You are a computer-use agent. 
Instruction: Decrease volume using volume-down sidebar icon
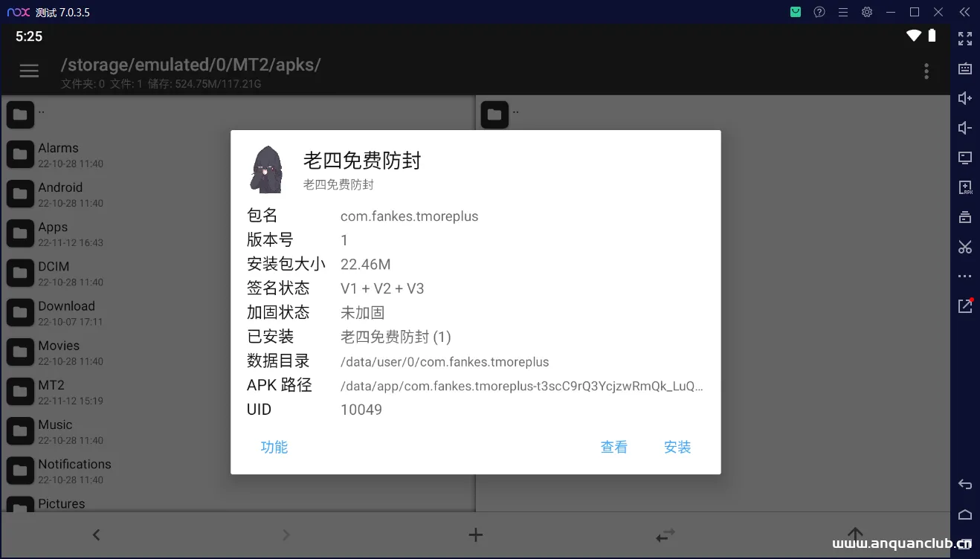click(964, 127)
